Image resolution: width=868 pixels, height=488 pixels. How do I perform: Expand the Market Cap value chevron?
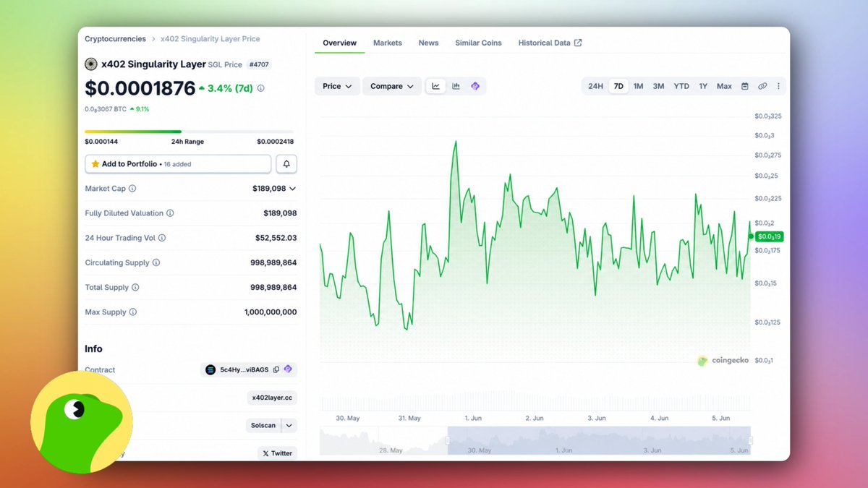coord(292,189)
